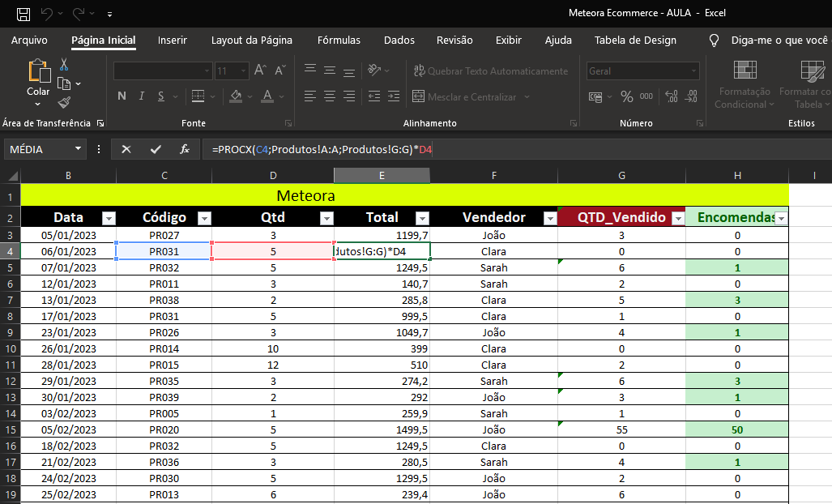
Task: Select column header G
Action: (621, 176)
